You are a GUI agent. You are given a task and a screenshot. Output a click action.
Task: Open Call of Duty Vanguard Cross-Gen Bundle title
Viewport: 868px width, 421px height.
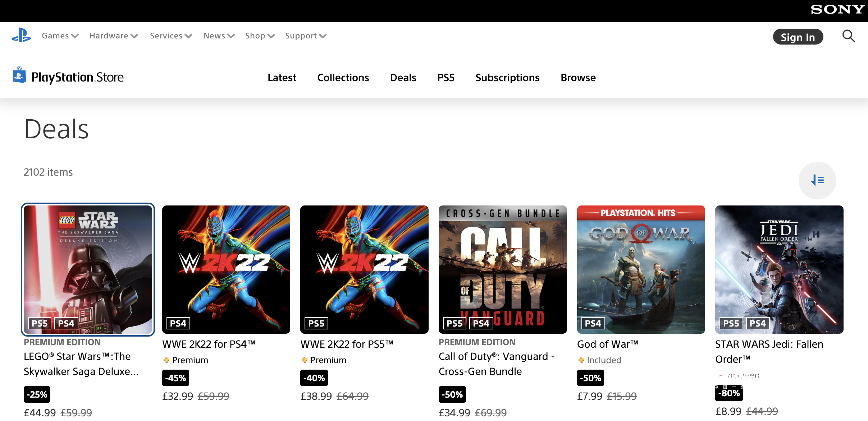pyautogui.click(x=497, y=364)
